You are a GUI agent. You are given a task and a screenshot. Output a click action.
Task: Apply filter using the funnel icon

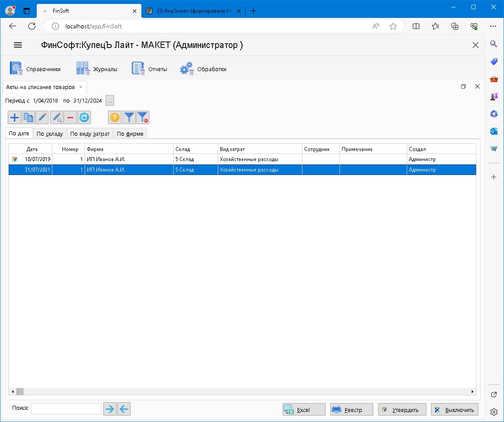point(129,117)
